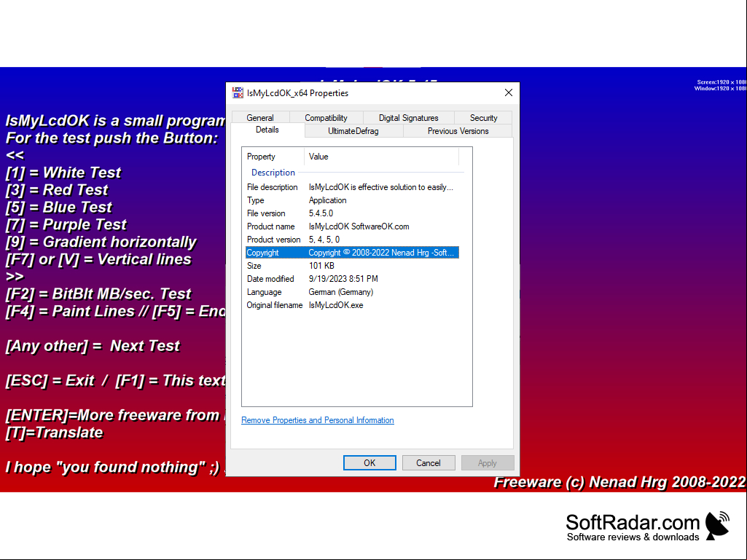
Task: Click '[9] = Gradient horizontally' in IsMyLcdOK window
Action: tap(101, 242)
